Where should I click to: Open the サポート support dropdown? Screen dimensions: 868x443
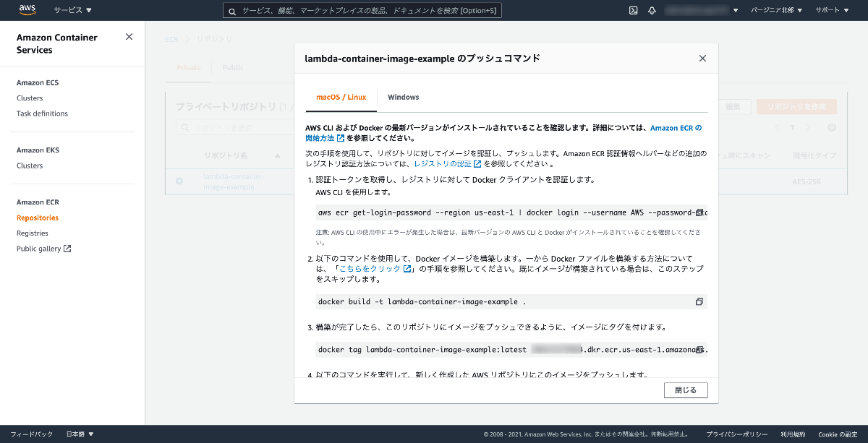[832, 10]
